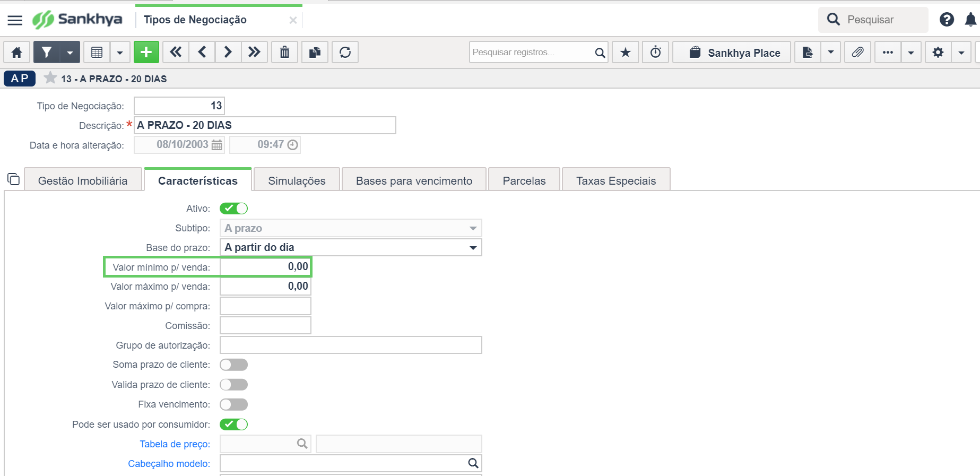
Task: Toggle the Ativo switch
Action: (x=234, y=209)
